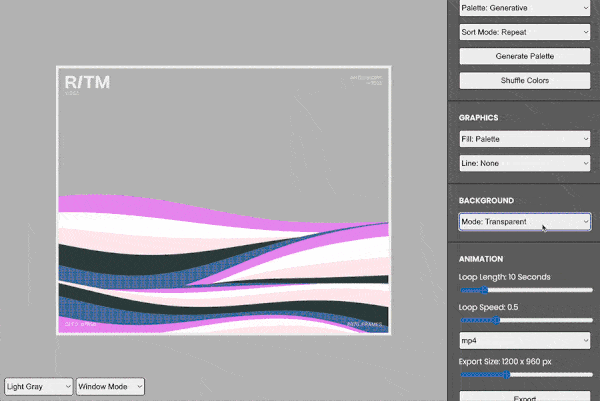Click the Loop Length slider handle
600x401 pixels.
[x=486, y=290]
